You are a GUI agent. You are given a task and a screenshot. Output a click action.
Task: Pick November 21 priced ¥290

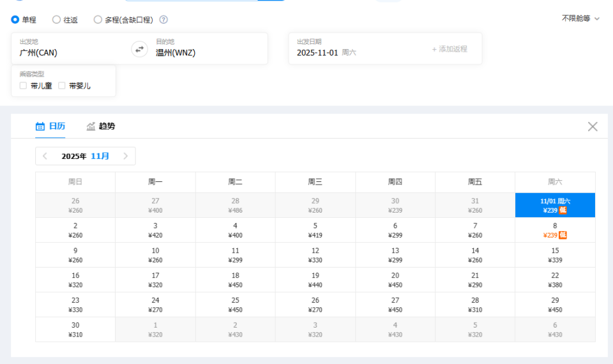point(475,280)
